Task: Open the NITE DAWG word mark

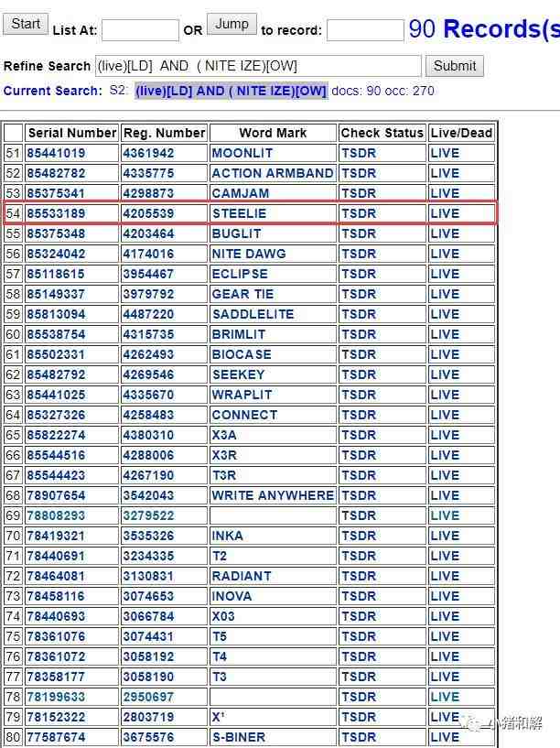Action: pyautogui.click(x=249, y=254)
